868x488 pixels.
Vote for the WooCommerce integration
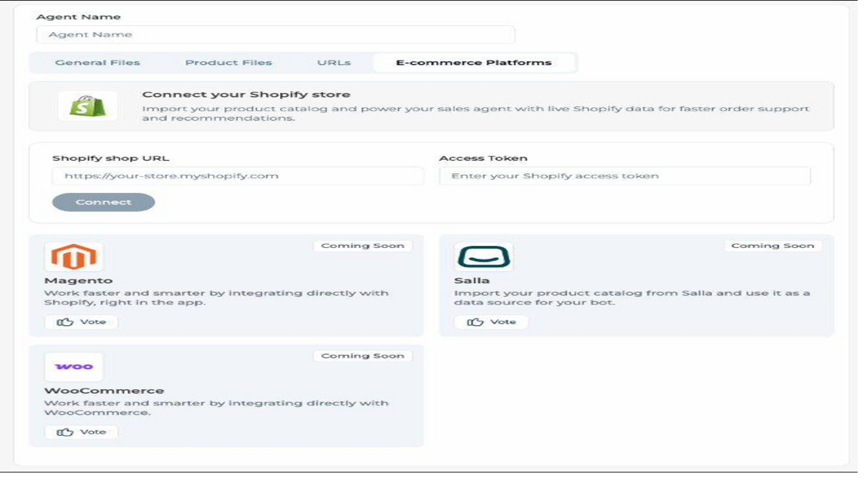[81, 432]
